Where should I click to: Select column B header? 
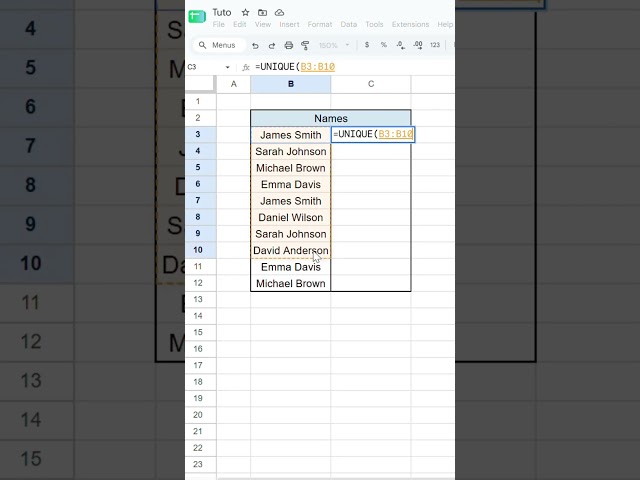[291, 84]
